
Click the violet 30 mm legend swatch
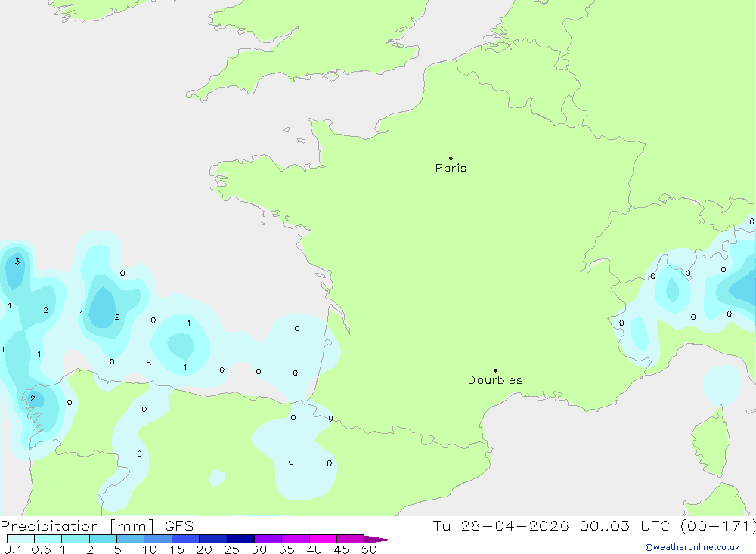[x=268, y=539]
